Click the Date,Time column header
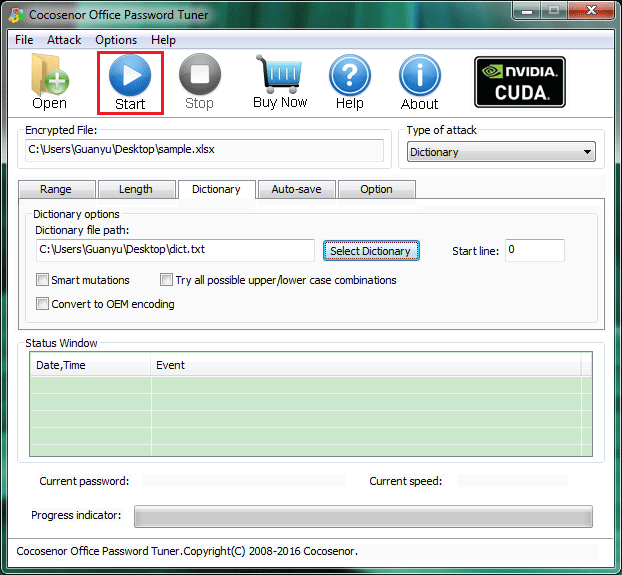622x575 pixels. coord(90,365)
